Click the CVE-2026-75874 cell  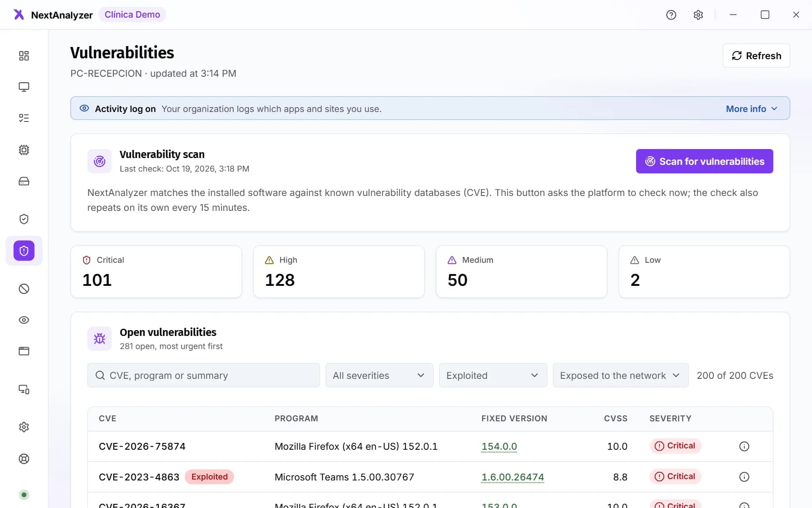(x=142, y=446)
